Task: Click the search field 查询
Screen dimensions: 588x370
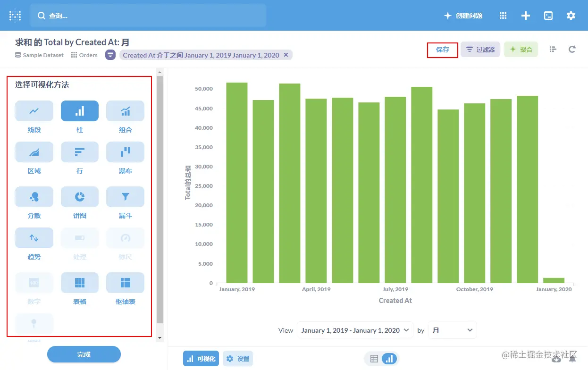Action: pyautogui.click(x=148, y=16)
